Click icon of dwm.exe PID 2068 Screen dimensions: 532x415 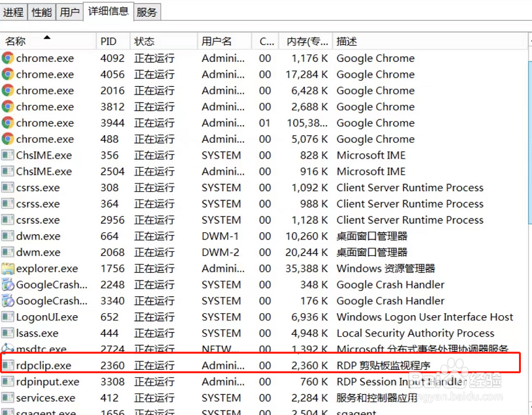7,253
